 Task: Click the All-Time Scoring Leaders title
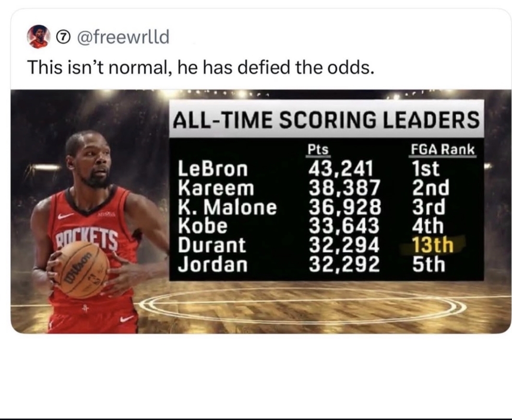click(326, 119)
